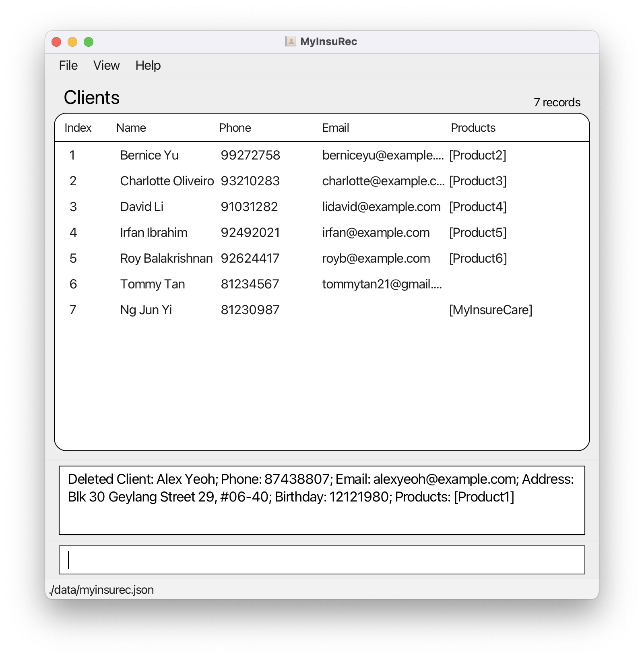Close the MyInsuRec window
Screen dimensions: 644x659
[56, 42]
